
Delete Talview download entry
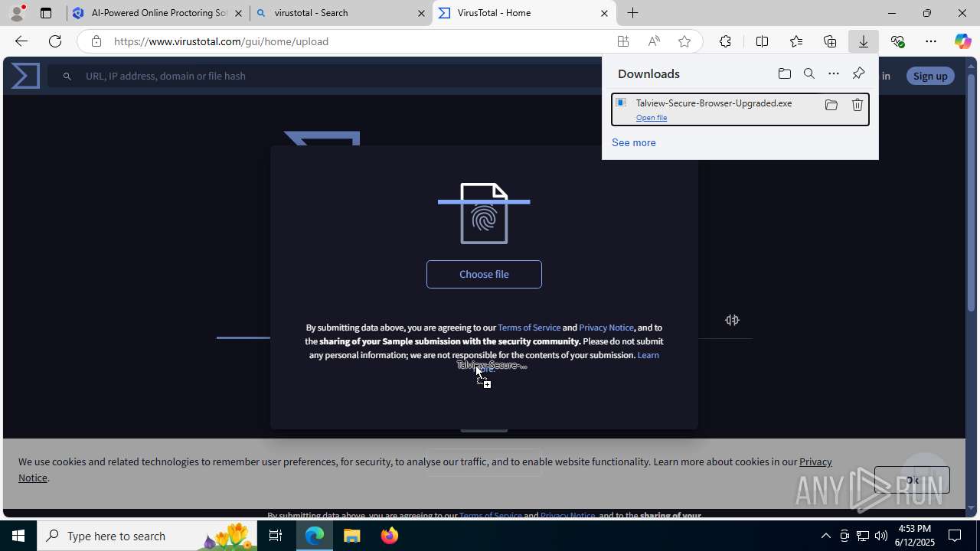pyautogui.click(x=857, y=105)
